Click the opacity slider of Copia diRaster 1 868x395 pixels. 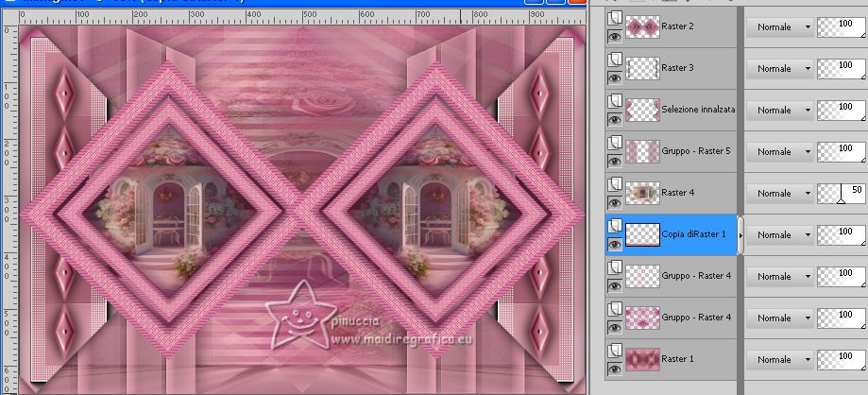(x=842, y=234)
